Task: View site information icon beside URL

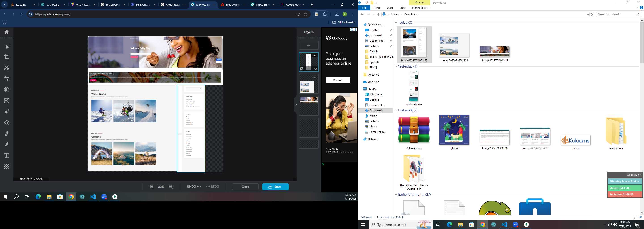Action: click(30, 14)
